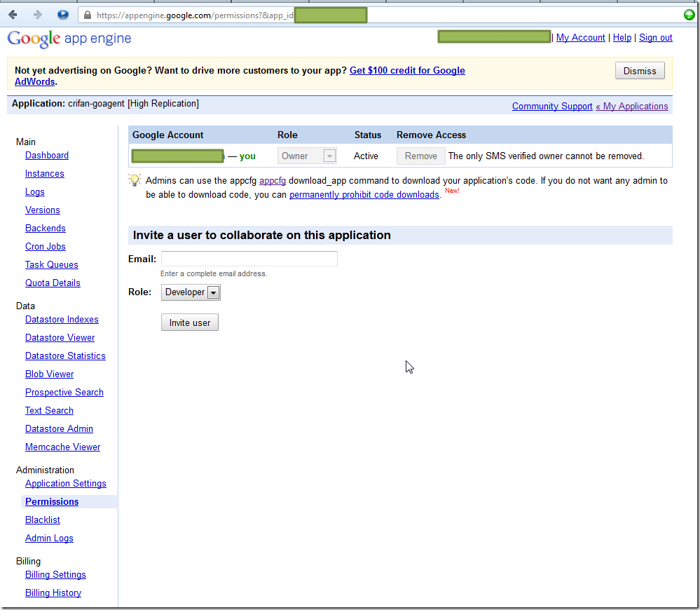Open Datastore Indexes page
The height and width of the screenshot is (610, 700).
click(x=62, y=319)
